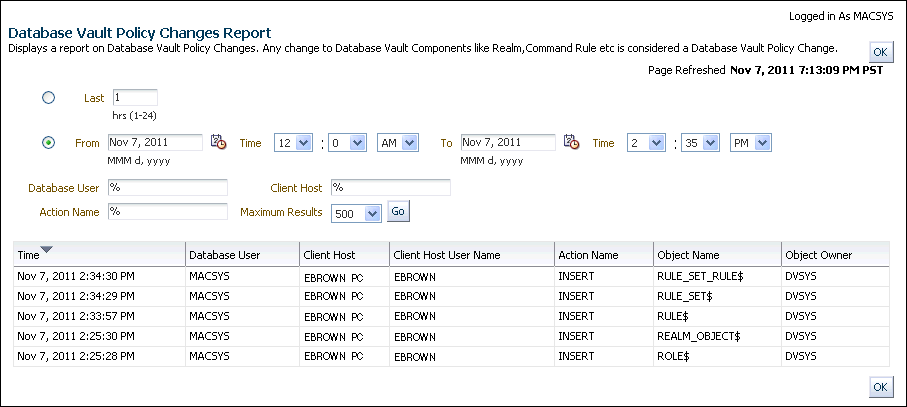This screenshot has height=407, width=907.
Task: Select the Nov 7, 2011 2:25:30 PM cell
Action: point(99,336)
